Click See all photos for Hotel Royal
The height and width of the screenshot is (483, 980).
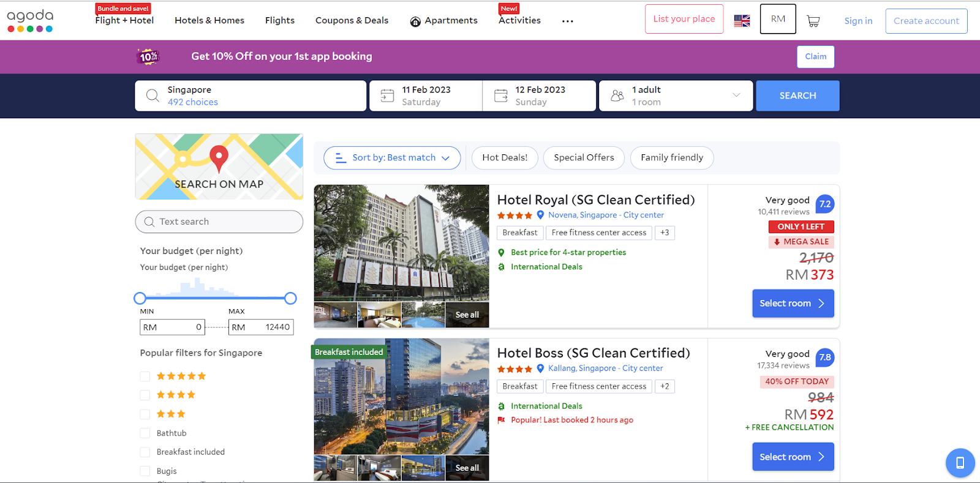[x=467, y=315]
